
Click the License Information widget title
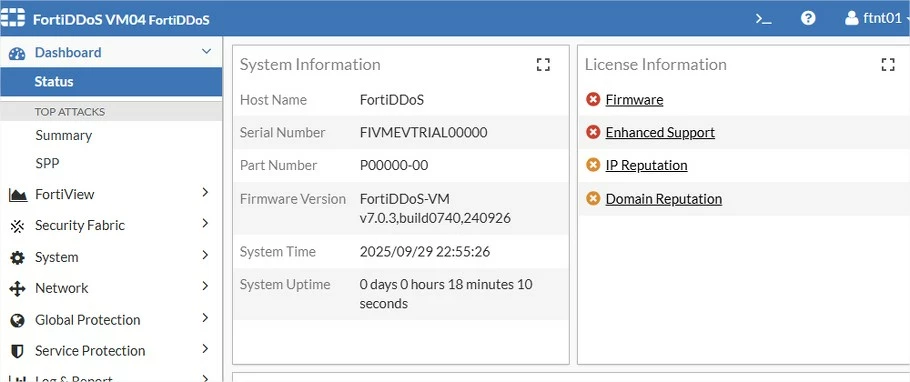coord(655,65)
